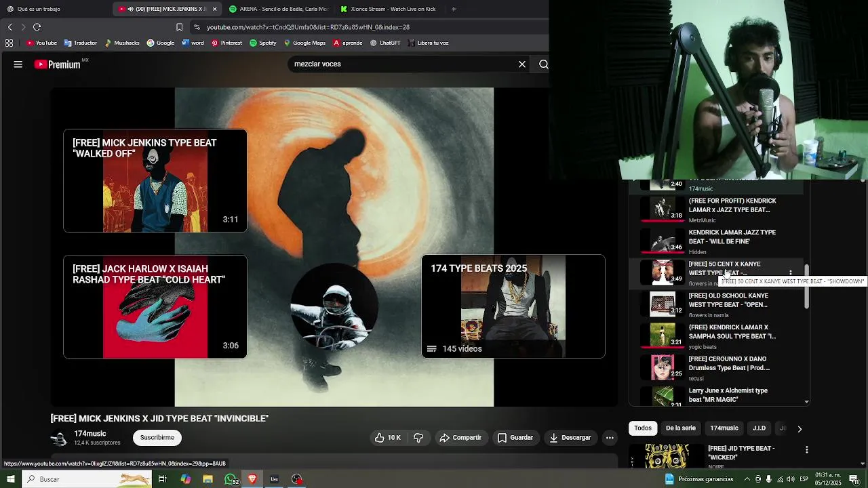Open the 174music channel name link
Screen dimensions: 868x488
click(90, 434)
